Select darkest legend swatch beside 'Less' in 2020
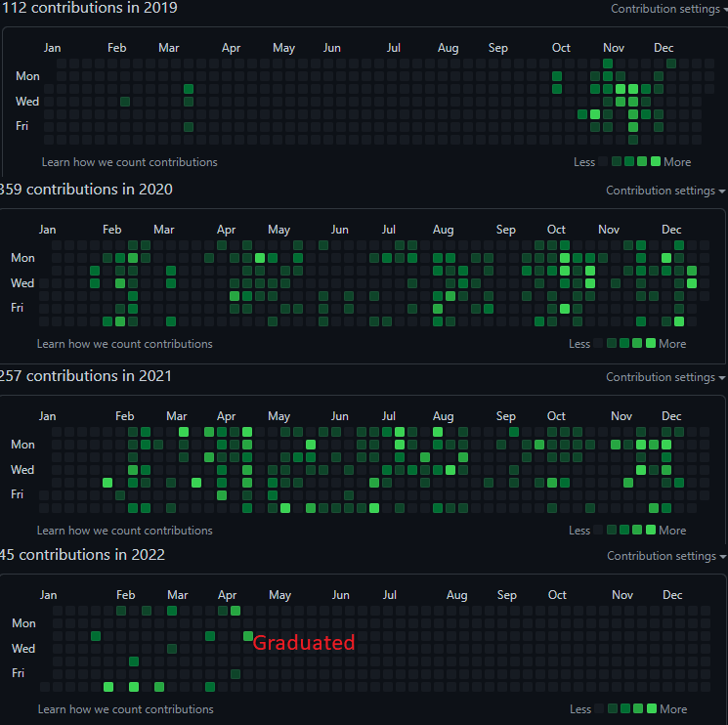 [x=599, y=344]
